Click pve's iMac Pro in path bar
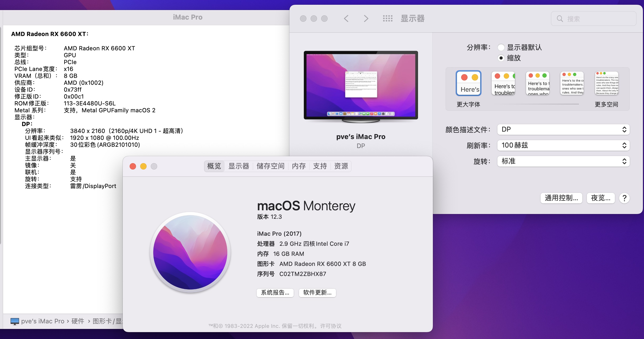This screenshot has width=644, height=339. [43, 321]
